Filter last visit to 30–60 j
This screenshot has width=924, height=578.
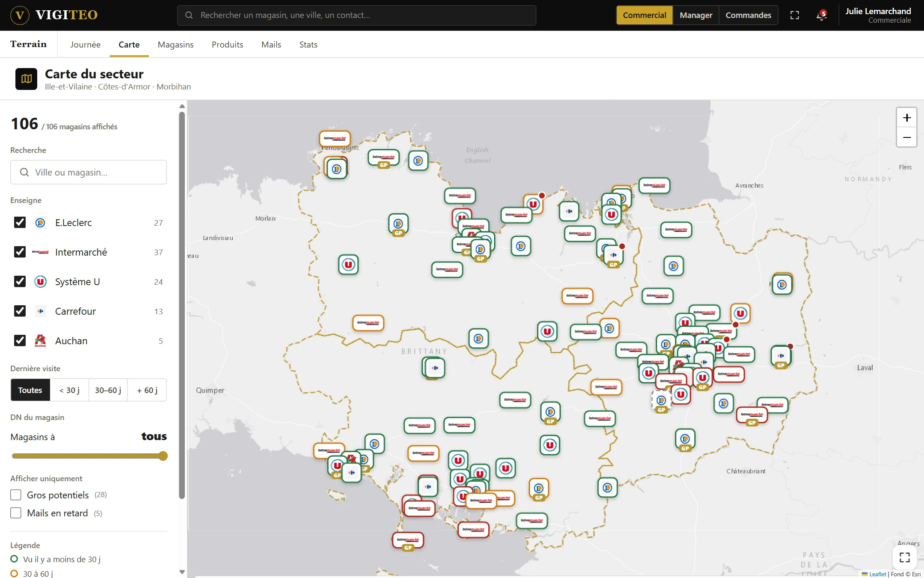108,390
